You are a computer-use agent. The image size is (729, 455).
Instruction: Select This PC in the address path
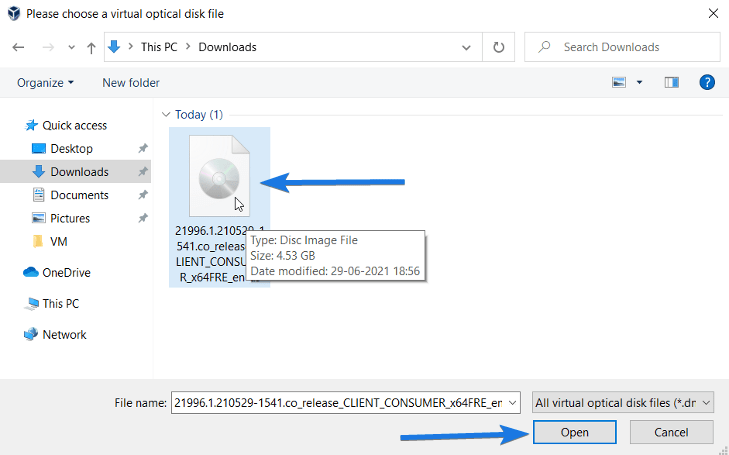(159, 47)
